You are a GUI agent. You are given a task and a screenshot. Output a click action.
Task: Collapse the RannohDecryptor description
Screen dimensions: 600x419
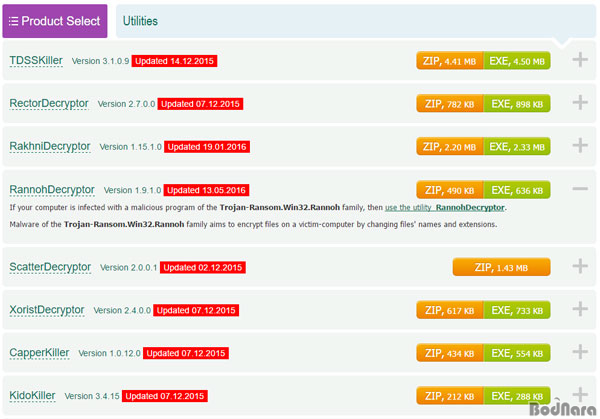[580, 189]
